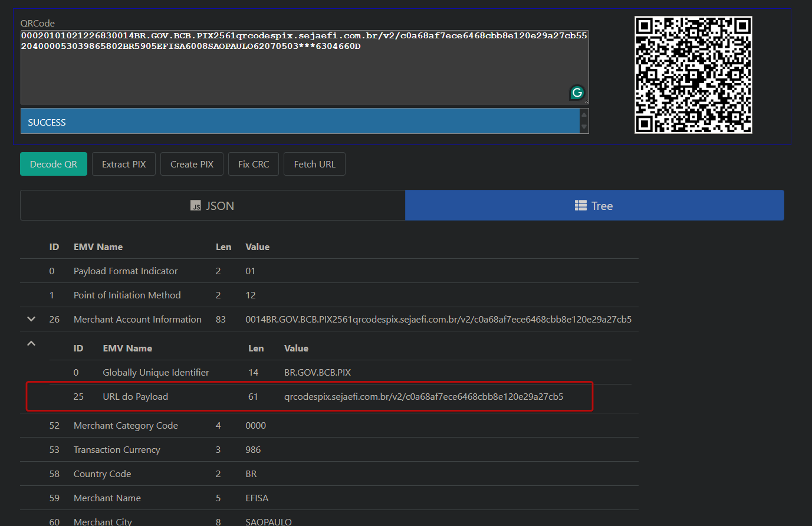
Task: Click the generated QR code image
Action: 693,75
